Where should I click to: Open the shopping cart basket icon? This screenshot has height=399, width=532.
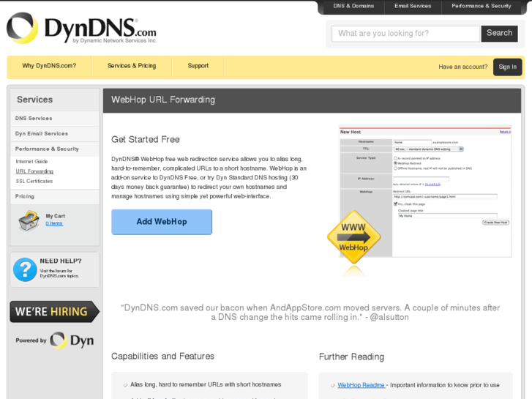click(29, 221)
